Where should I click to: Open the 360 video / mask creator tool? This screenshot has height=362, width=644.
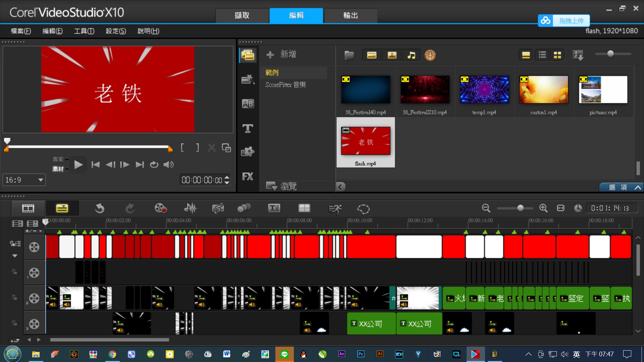pos(363,209)
